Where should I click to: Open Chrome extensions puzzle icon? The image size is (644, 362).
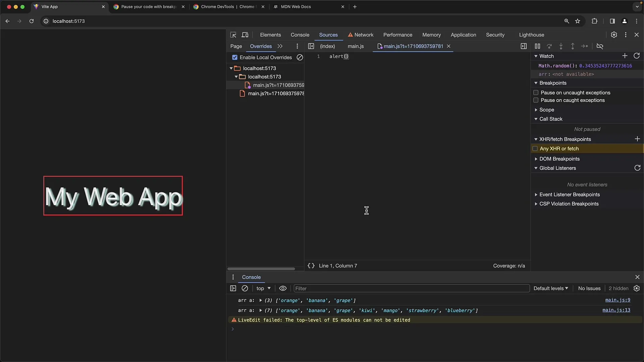pyautogui.click(x=594, y=21)
